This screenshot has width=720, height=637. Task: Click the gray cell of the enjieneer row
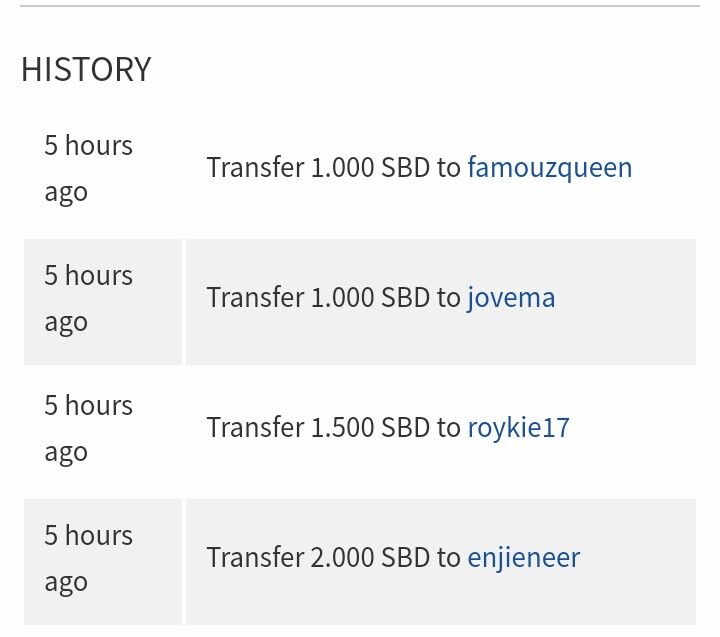point(441,562)
